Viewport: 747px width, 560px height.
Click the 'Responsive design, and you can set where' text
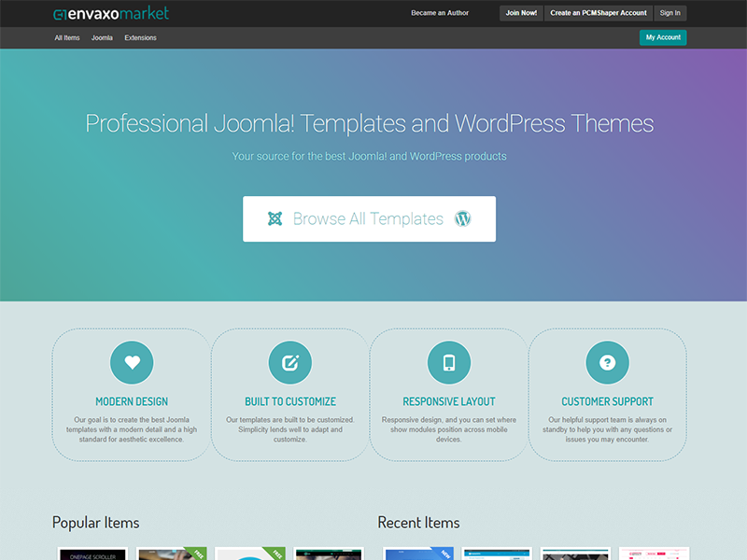pyautogui.click(x=449, y=429)
